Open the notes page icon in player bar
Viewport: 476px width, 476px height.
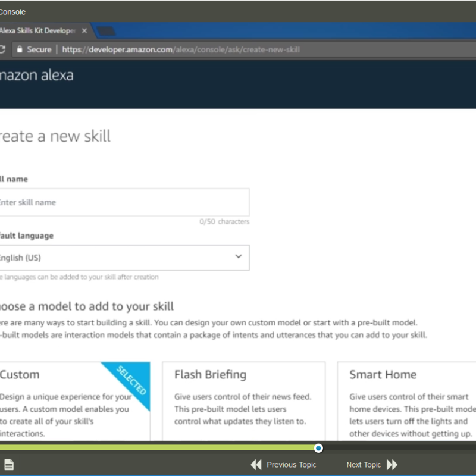point(9,465)
